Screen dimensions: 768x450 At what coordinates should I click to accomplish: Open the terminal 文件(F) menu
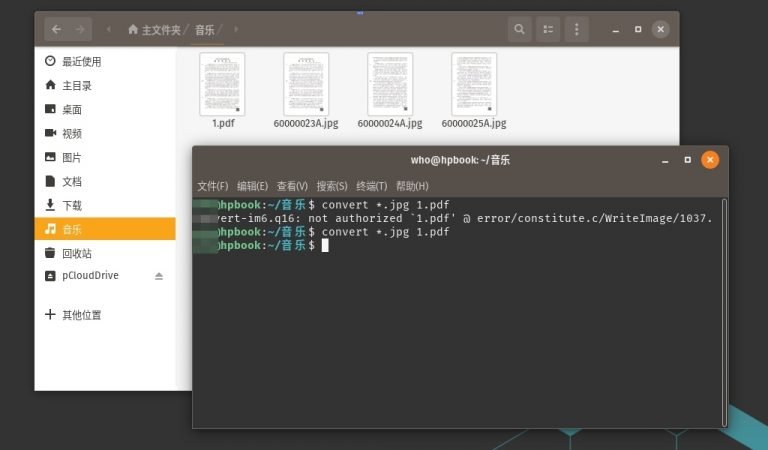point(213,186)
